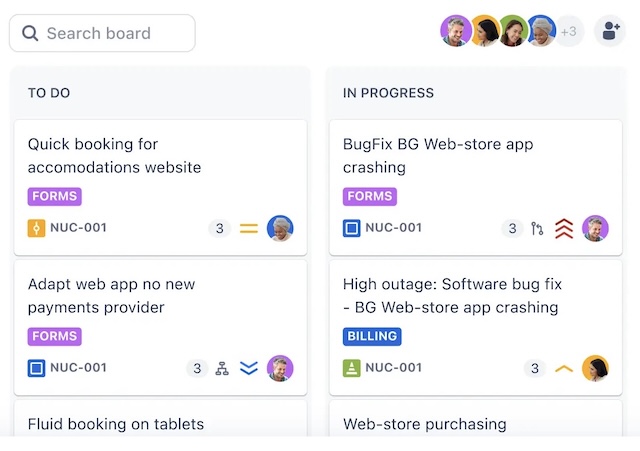The width and height of the screenshot is (640, 451).
Task: Click the add people icon
Action: pyautogui.click(x=609, y=32)
